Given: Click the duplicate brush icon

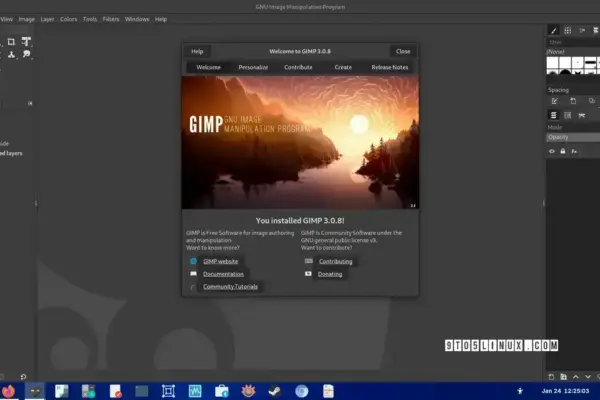Looking at the screenshot, I should tap(592, 101).
